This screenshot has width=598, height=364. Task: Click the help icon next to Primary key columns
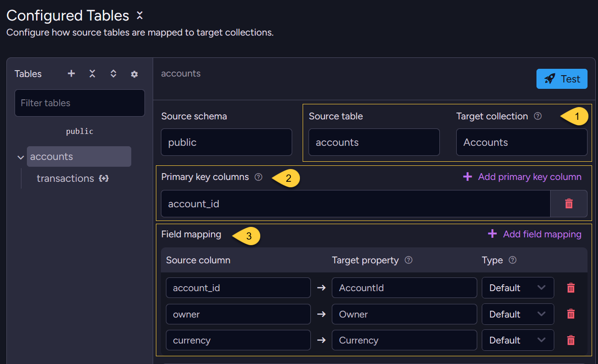pos(258,177)
